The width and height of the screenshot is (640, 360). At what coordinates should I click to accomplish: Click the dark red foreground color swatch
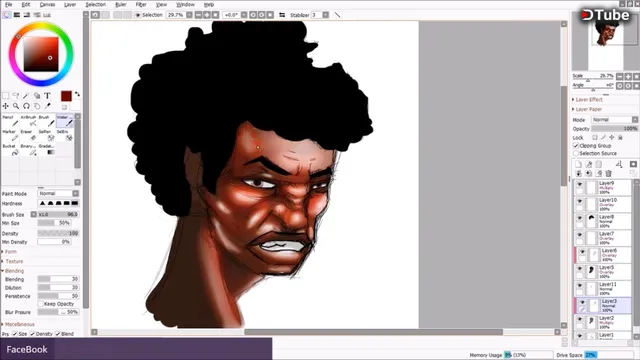point(66,96)
